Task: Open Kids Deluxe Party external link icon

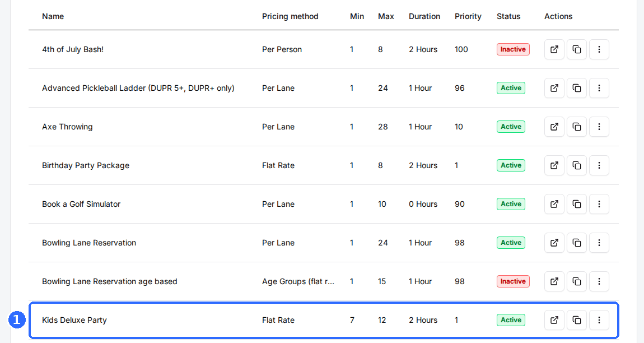Action: (554, 320)
